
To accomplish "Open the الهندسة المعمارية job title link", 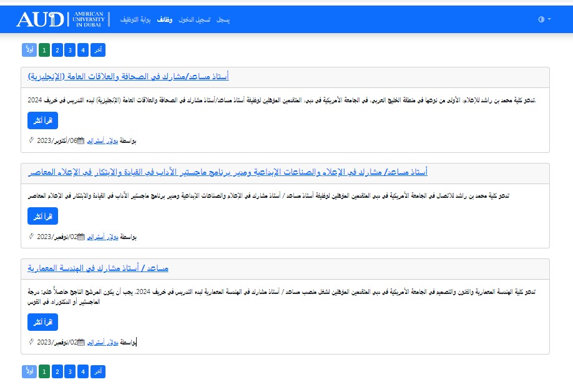I will pyautogui.click(x=98, y=268).
